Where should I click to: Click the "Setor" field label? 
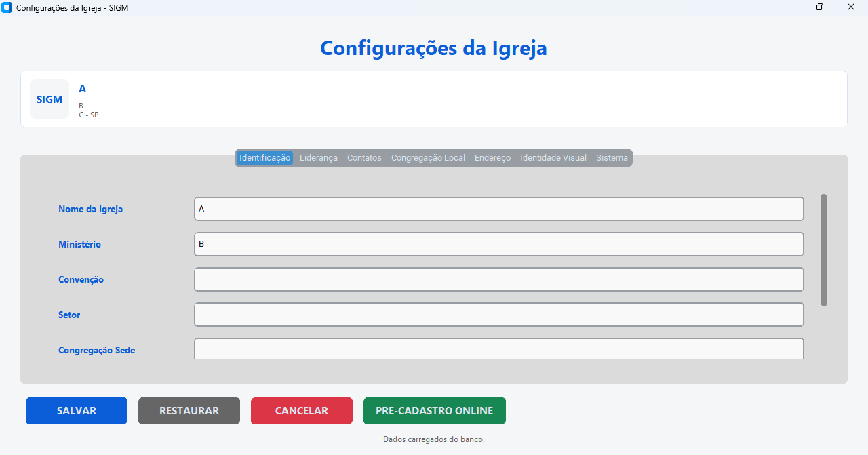69,315
